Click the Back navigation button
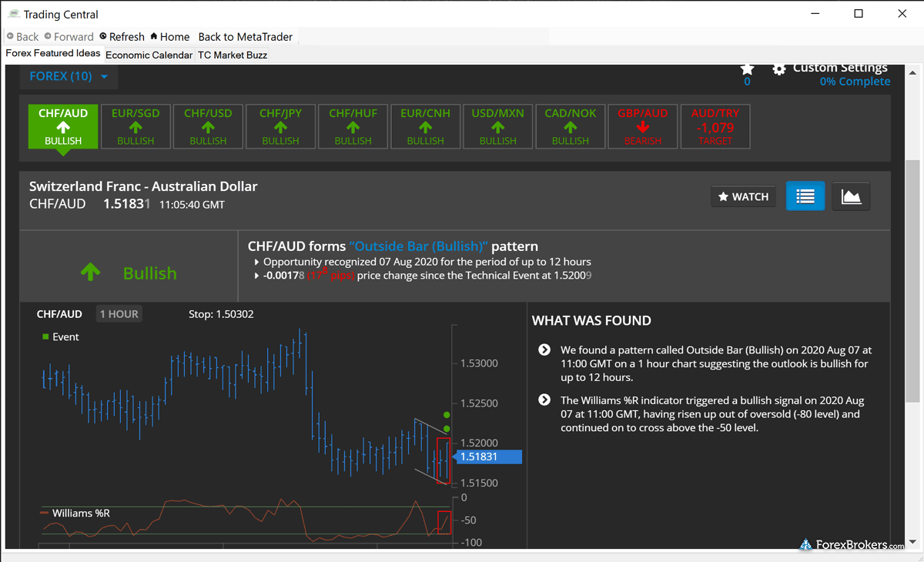924x562 pixels. [x=22, y=36]
